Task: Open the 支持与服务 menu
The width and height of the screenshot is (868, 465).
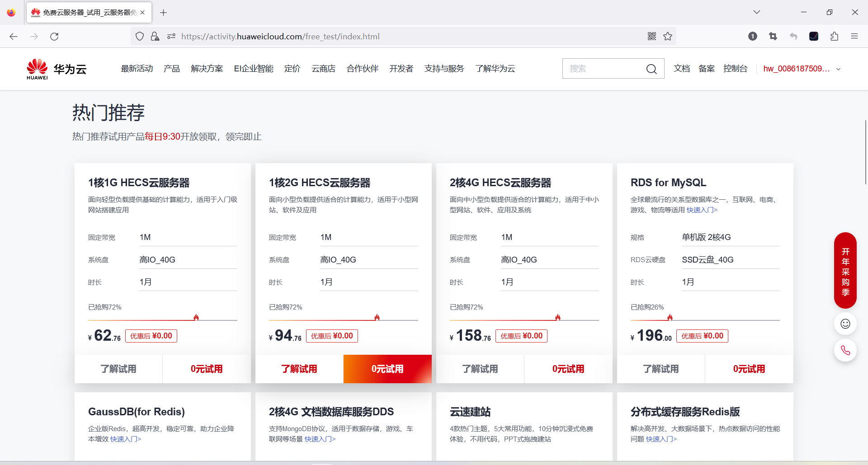Action: (444, 69)
